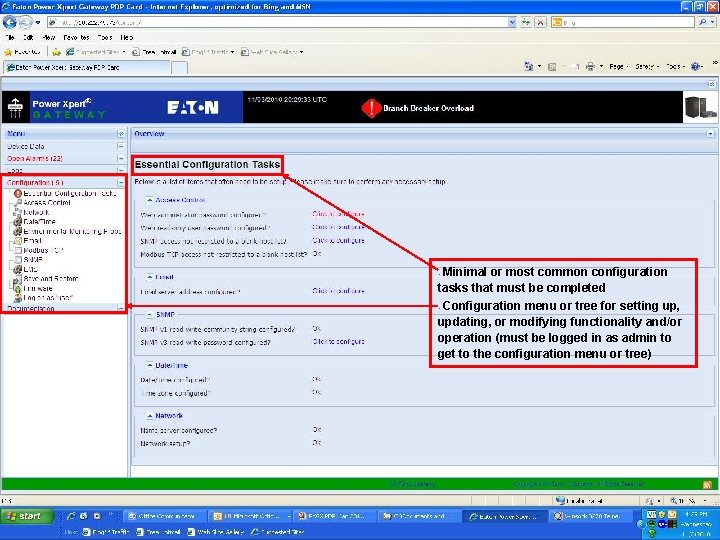Click the Access Control keys icon
720x540 pixels.
[18, 203]
